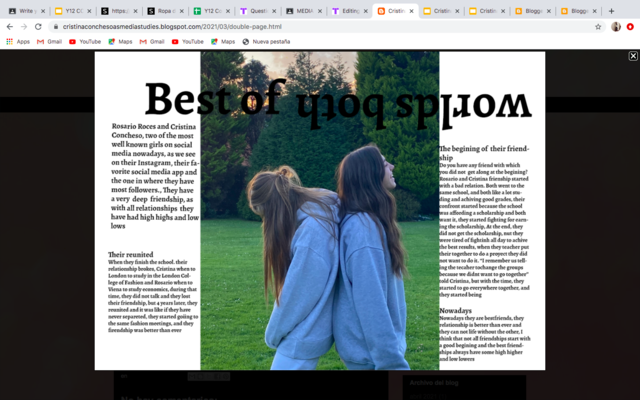
Task: Open the Gmail bookmark next to Apps
Action: [x=49, y=42]
